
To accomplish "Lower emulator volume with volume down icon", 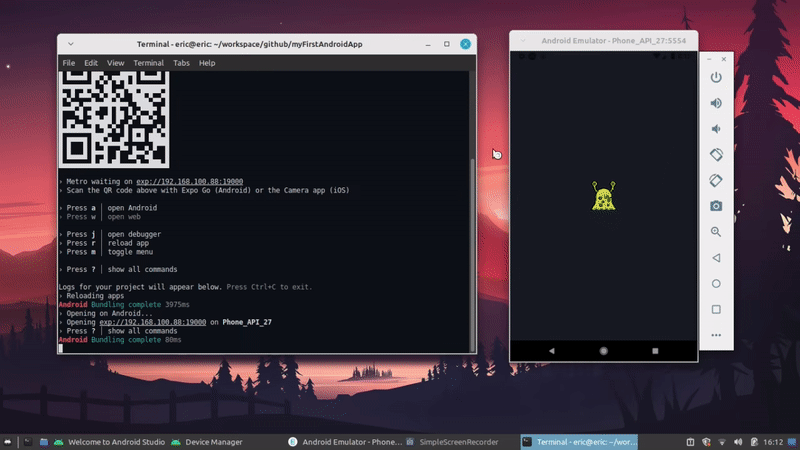I will tap(716, 129).
